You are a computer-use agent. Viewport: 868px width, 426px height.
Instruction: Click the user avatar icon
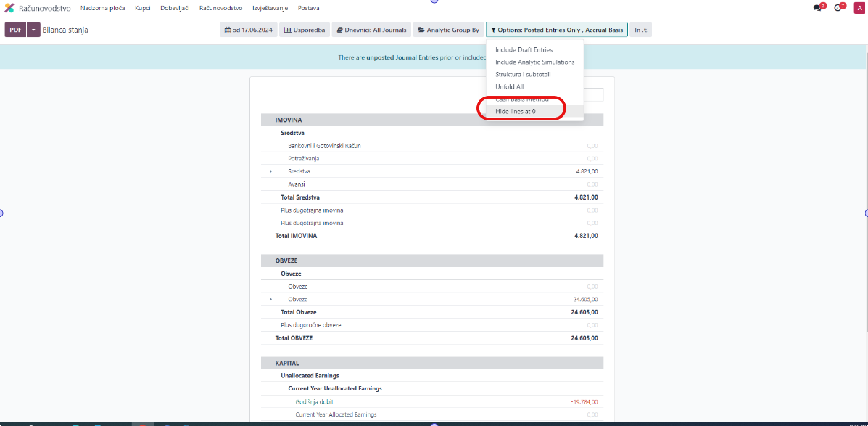coord(859,8)
